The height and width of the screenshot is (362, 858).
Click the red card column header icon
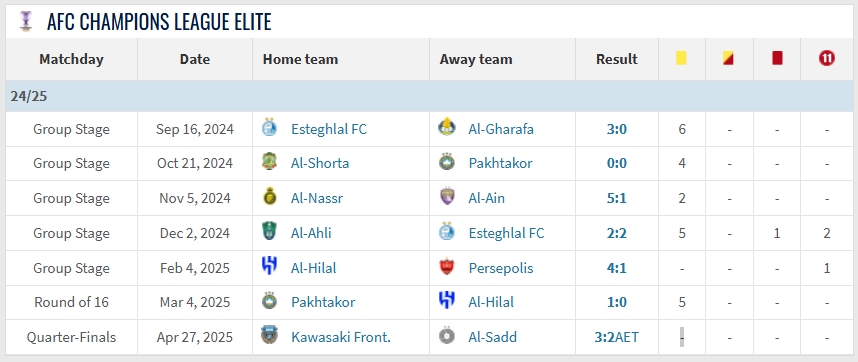777,57
